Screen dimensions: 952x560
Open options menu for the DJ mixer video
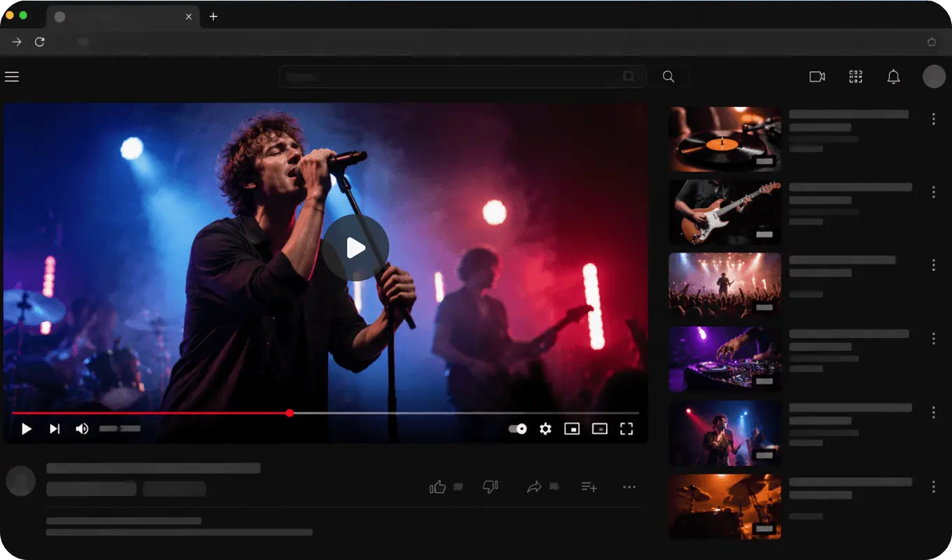click(x=933, y=338)
